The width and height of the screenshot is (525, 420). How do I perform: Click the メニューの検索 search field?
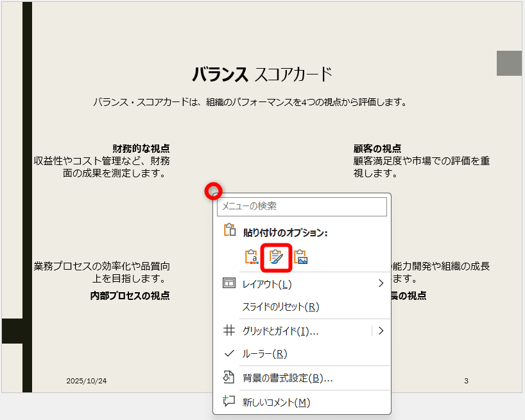click(303, 207)
